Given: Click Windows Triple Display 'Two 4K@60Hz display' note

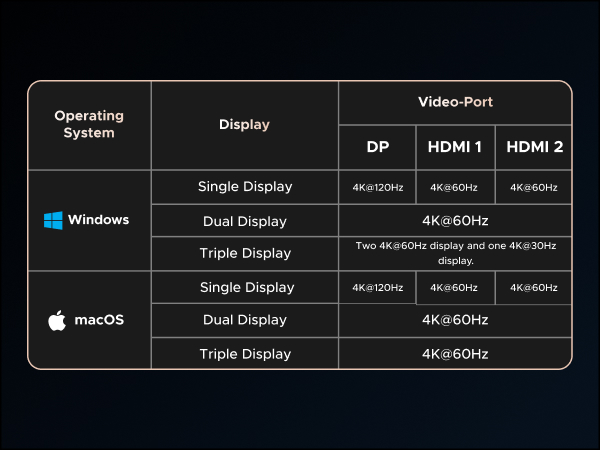Looking at the screenshot, I should point(455,253).
